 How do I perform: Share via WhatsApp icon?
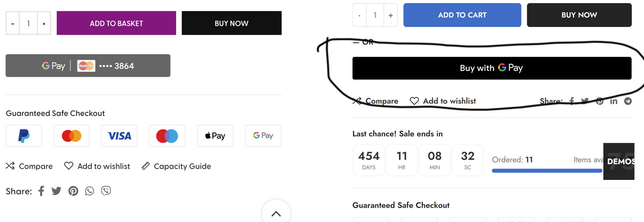click(x=89, y=191)
